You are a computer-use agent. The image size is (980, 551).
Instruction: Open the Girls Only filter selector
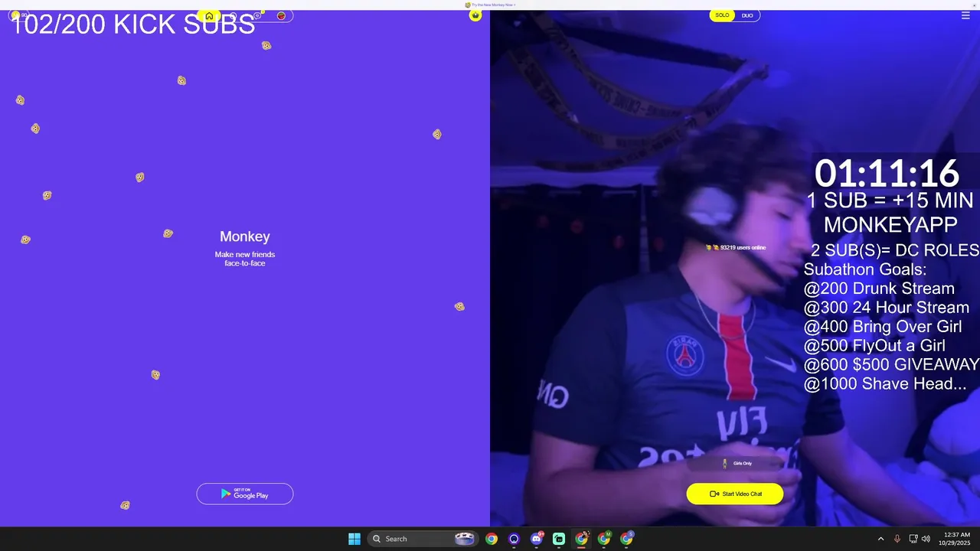735,463
